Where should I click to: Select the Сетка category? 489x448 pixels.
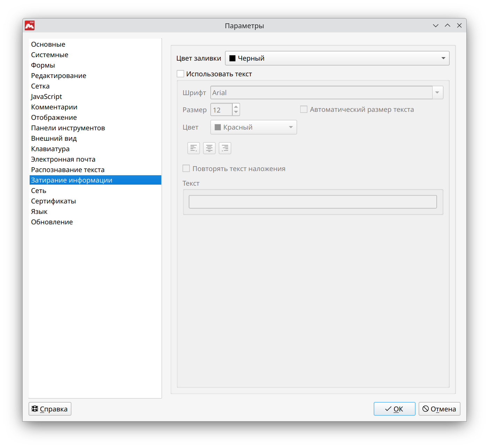95,86
